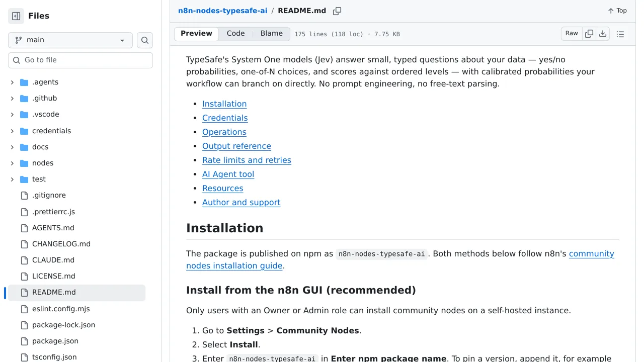Focus the Go to file field
The height and width of the screenshot is (362, 644).
click(x=80, y=60)
